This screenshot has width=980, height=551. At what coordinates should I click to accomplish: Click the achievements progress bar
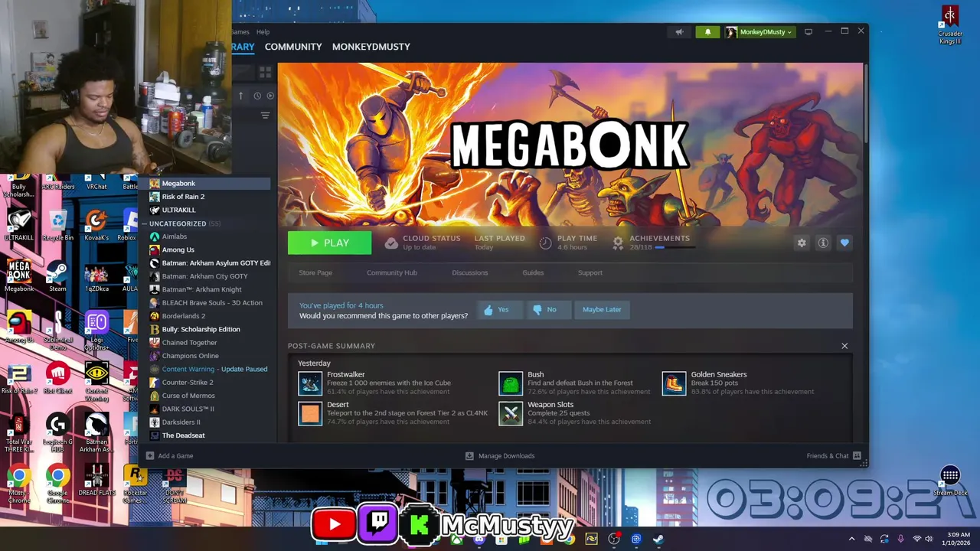(675, 248)
